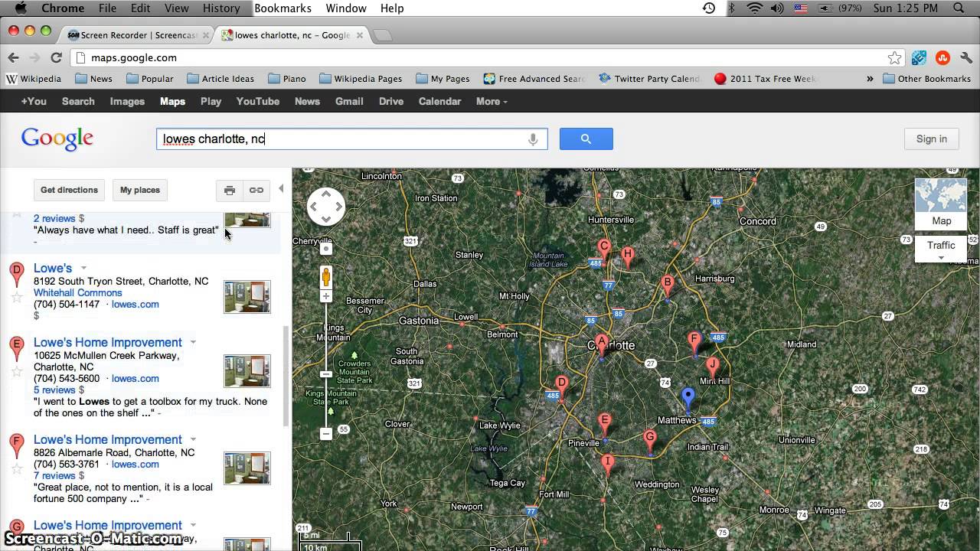Print the map results
The image size is (980, 551).
click(x=229, y=190)
